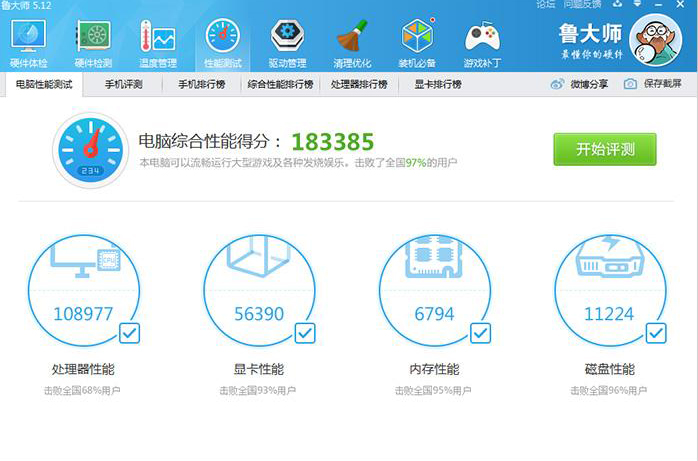Click the 击败全国93%用户 text
Image resolution: width=698 pixels, height=461 pixels.
(x=258, y=391)
